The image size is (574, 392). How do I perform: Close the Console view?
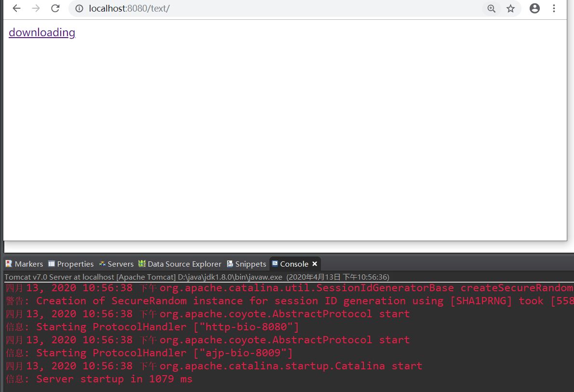point(314,264)
